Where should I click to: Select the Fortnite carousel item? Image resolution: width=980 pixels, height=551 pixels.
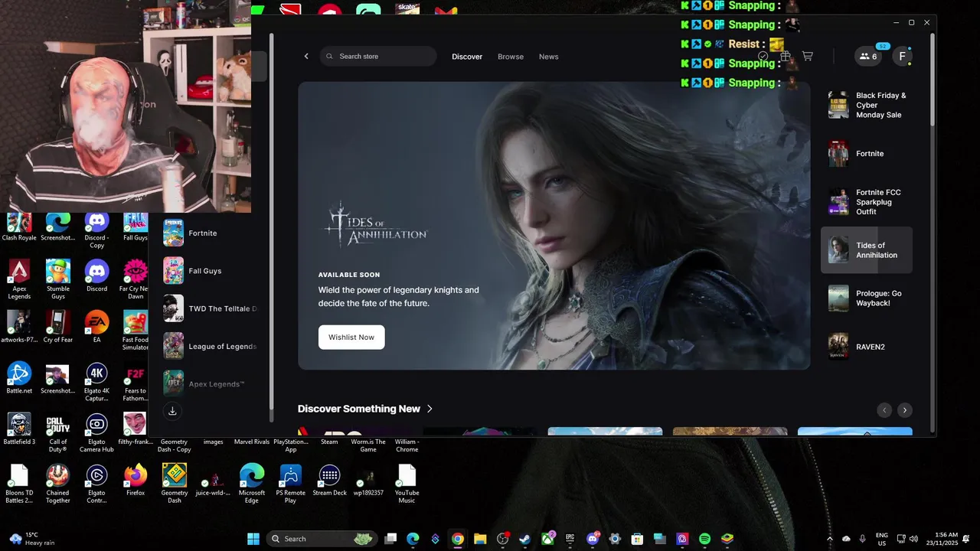867,154
